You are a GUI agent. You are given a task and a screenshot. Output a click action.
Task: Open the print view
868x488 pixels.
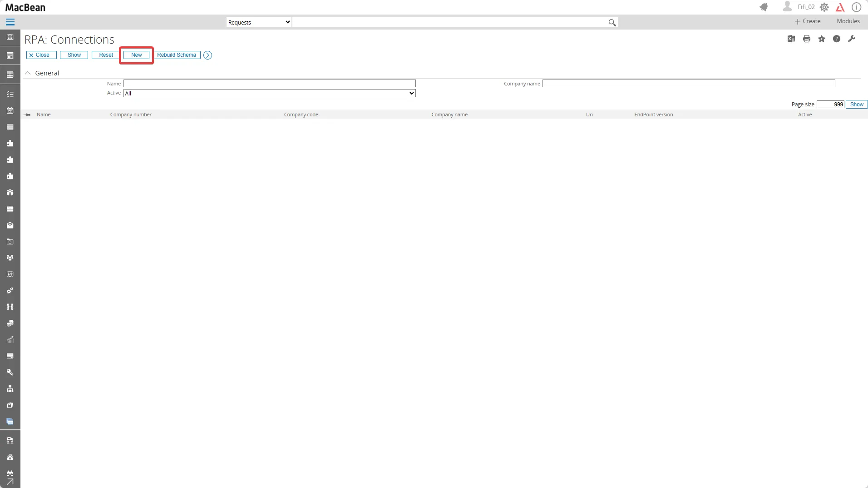coord(807,39)
